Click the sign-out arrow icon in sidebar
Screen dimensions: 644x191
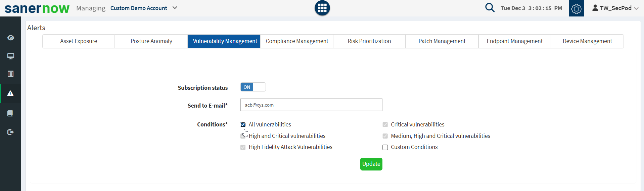pos(11,132)
